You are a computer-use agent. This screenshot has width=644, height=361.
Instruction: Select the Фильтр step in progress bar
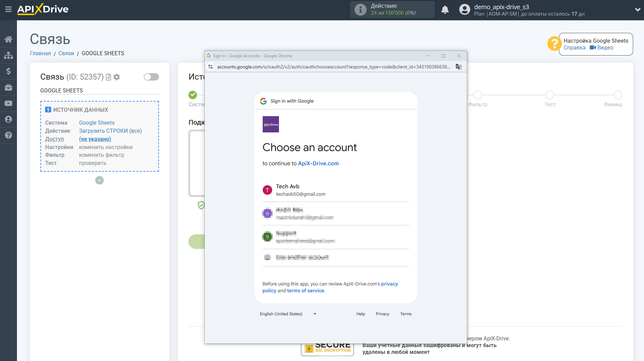[478, 95]
